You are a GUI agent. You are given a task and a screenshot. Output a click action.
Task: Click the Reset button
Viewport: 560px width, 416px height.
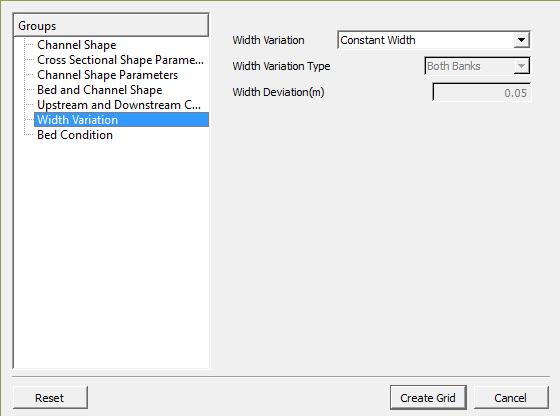tap(50, 397)
